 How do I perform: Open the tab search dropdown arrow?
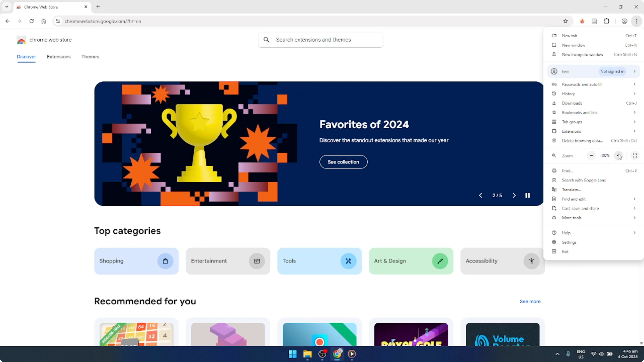click(x=7, y=7)
